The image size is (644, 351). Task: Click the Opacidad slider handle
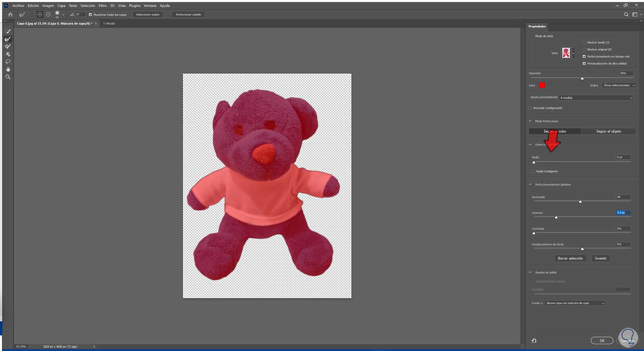click(582, 78)
